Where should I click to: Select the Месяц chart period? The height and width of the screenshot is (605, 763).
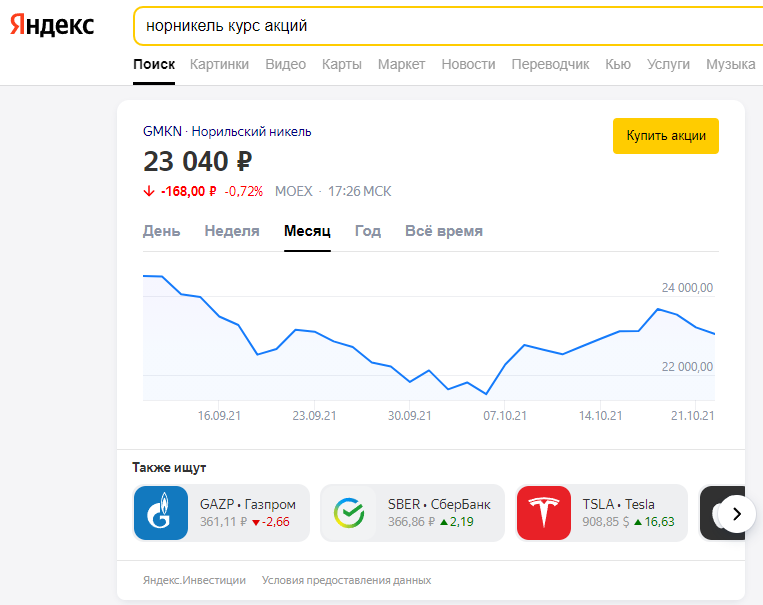(x=308, y=231)
